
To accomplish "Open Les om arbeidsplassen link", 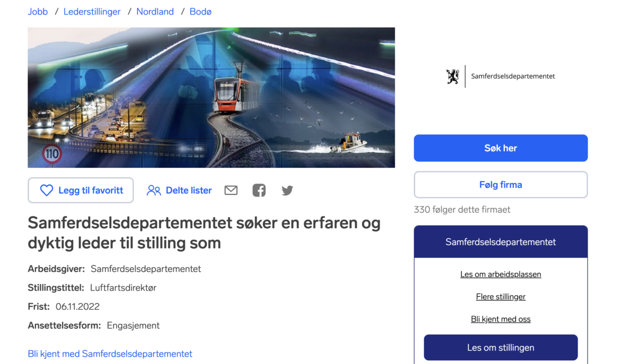I will pyautogui.click(x=501, y=274).
